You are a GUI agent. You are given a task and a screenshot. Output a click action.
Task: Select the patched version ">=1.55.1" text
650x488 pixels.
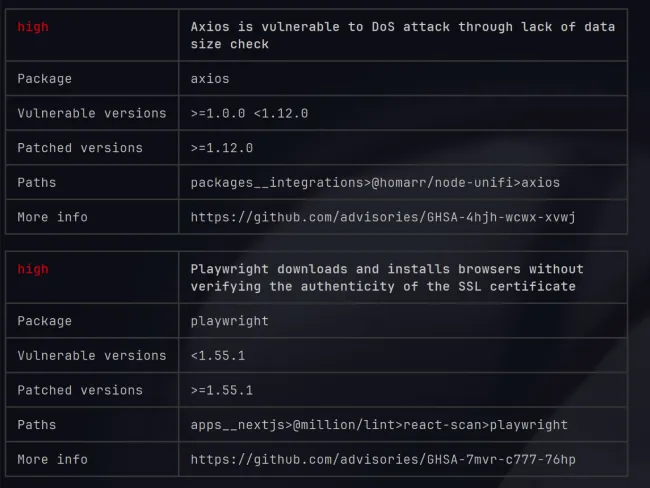coord(222,390)
